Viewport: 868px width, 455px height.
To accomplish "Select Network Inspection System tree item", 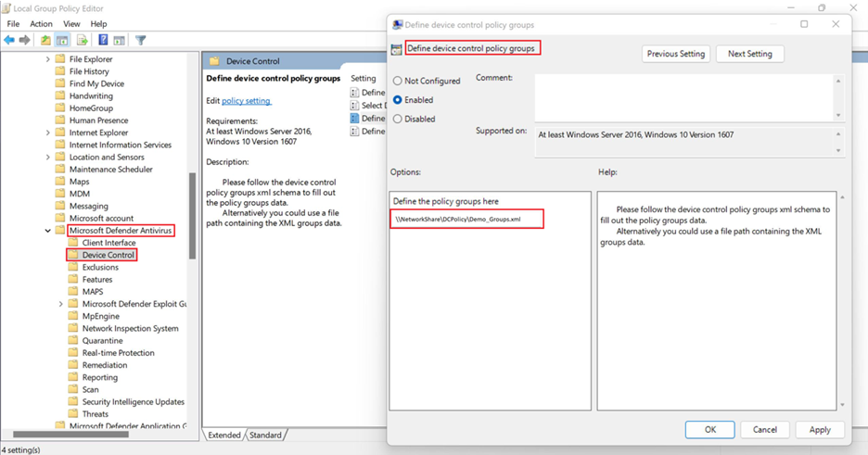I will pos(130,328).
